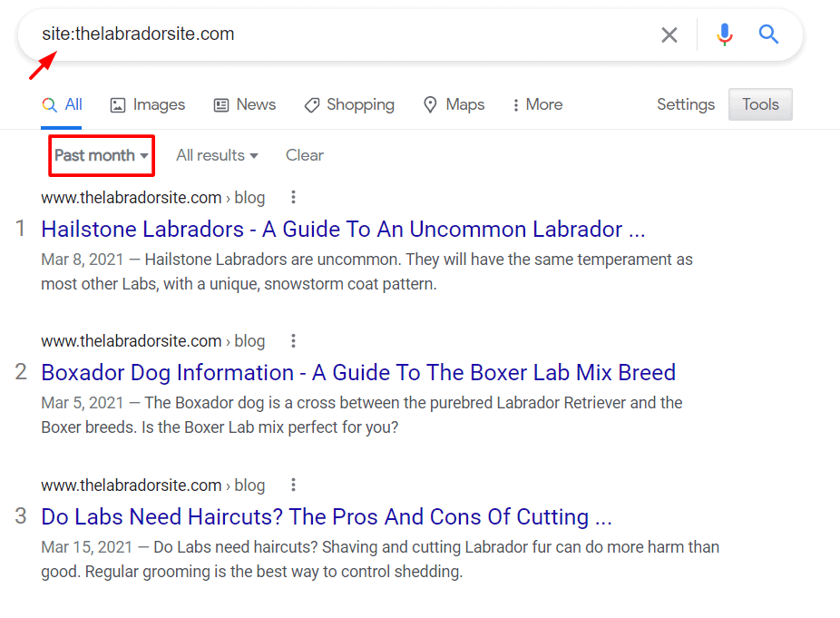Click the Shopping tag icon
The height and width of the screenshot is (618, 840).
pyautogui.click(x=311, y=104)
